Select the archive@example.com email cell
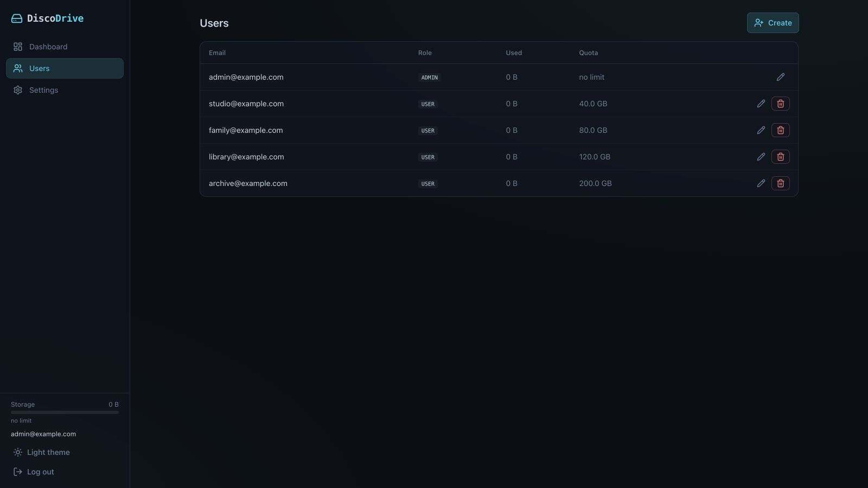This screenshot has width=868, height=488. (x=248, y=183)
